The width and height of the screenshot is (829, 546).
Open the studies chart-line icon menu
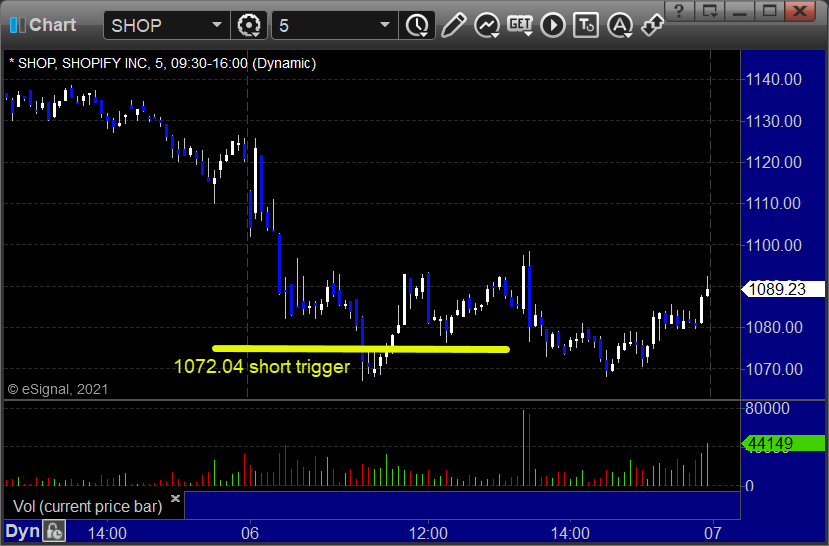[487, 25]
